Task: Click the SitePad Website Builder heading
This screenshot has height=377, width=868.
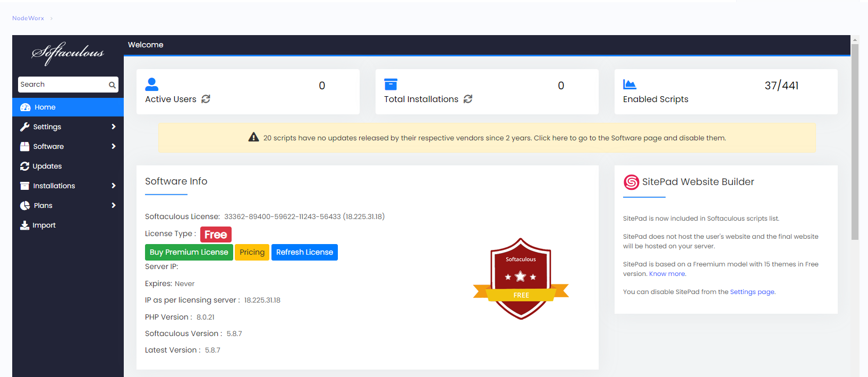Action: (x=698, y=182)
